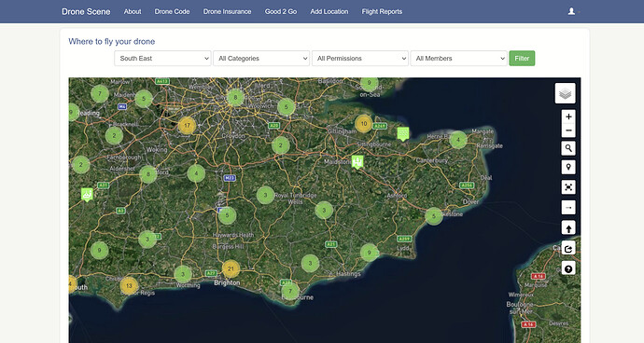644x343 pixels.
Task: Click the Drone Scene home link
Action: (x=86, y=11)
